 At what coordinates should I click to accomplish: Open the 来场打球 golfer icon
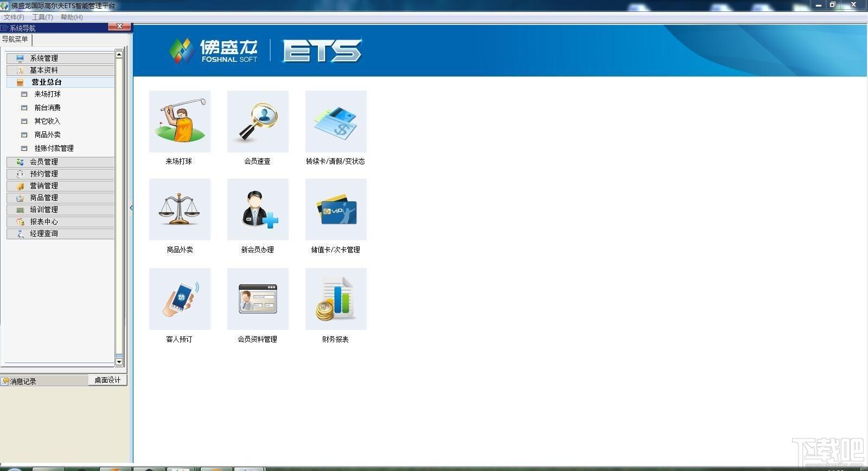tap(180, 122)
